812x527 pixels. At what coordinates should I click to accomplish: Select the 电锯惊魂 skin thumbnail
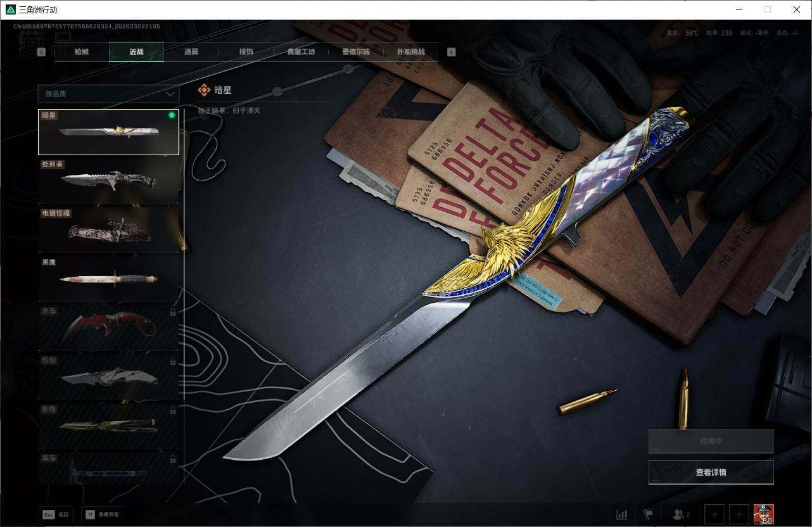pyautogui.click(x=108, y=229)
